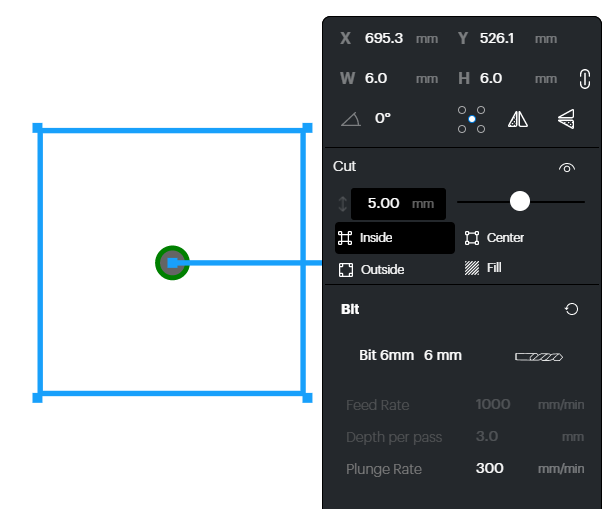
Task: Click the cut depth up-down arrow icon
Action: pyautogui.click(x=343, y=204)
